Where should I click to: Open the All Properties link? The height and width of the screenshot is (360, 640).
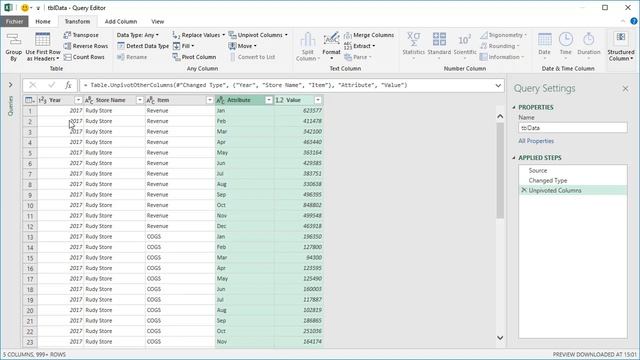[x=536, y=141]
